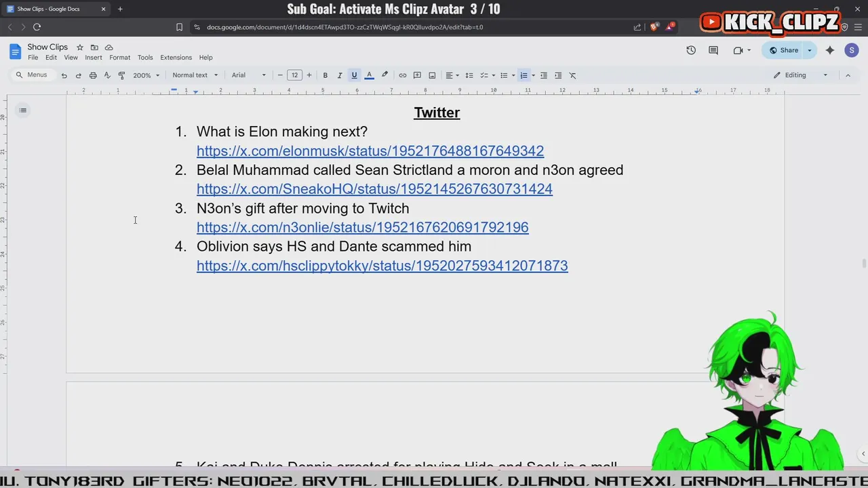Print the document with the printer icon
Image resolution: width=868 pixels, height=488 pixels.
pyautogui.click(x=93, y=75)
